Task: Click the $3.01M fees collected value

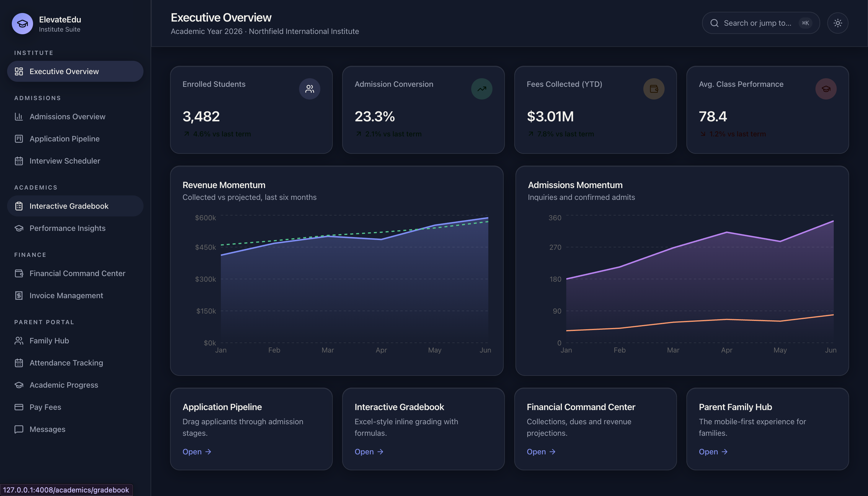Action: [x=550, y=117]
